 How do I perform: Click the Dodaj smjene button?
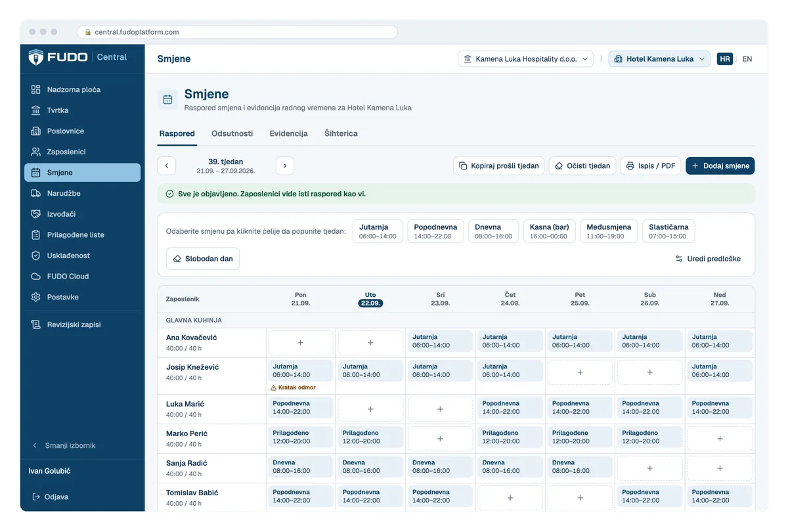(x=720, y=166)
